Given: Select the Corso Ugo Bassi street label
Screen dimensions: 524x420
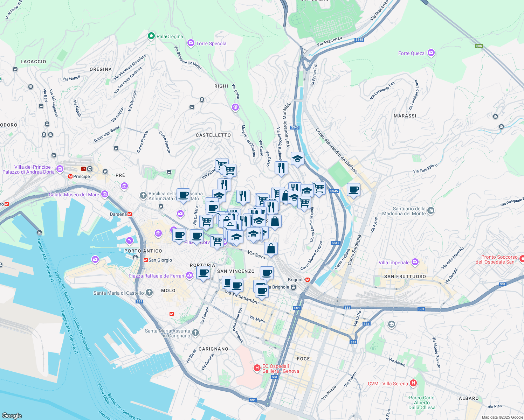Looking at the screenshot, I should (107, 134).
